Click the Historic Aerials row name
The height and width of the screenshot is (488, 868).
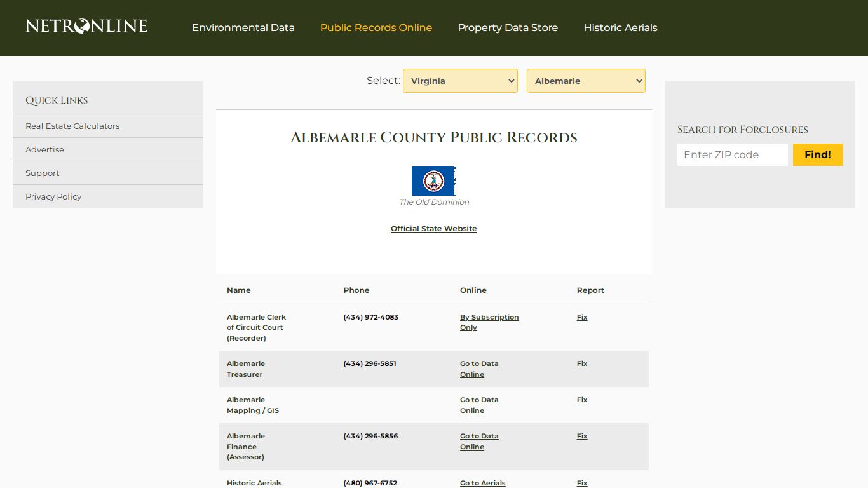[254, 483]
